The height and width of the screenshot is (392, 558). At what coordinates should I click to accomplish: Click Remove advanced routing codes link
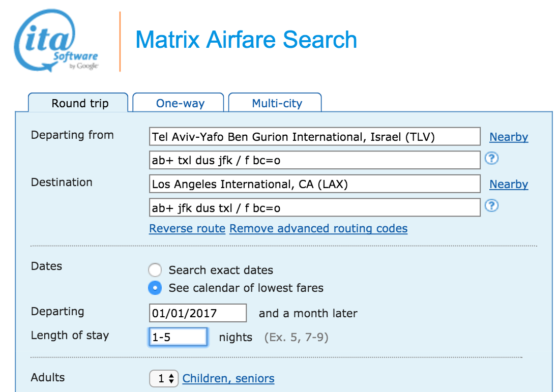(x=318, y=228)
